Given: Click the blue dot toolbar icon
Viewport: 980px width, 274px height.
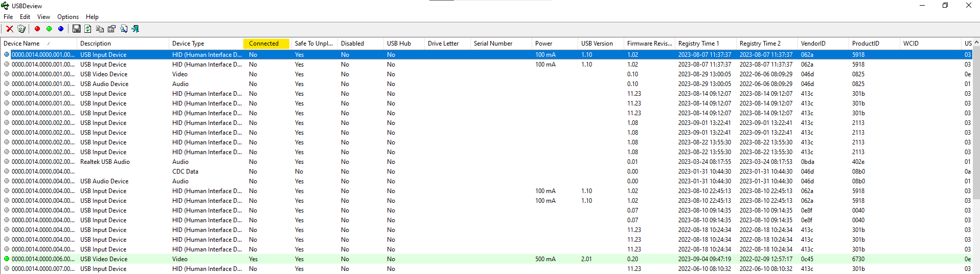Looking at the screenshot, I should coord(61,29).
